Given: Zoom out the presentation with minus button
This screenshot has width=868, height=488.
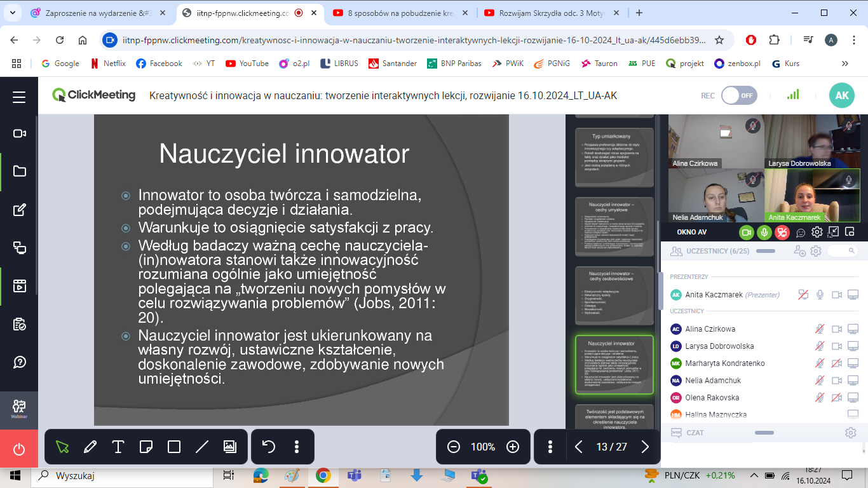Looking at the screenshot, I should coord(454,447).
